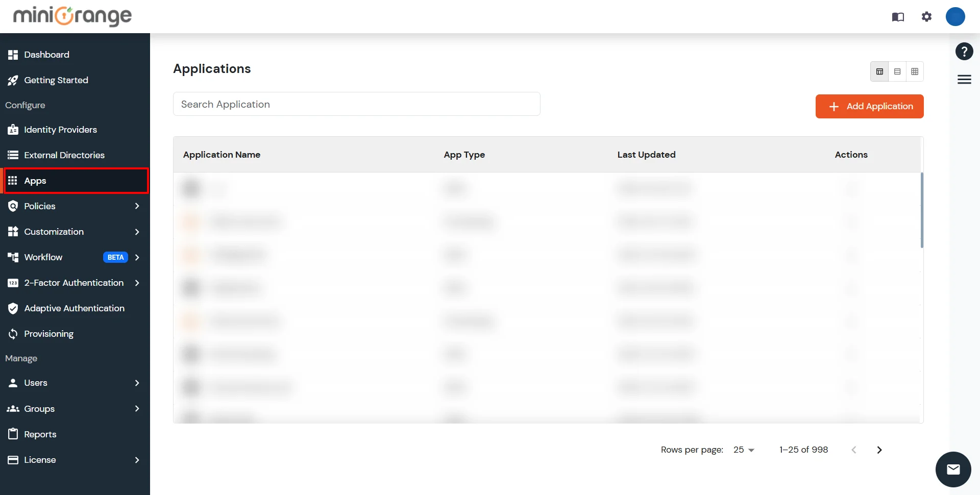This screenshot has width=980, height=495.
Task: Navigate to the Dashboard menu item
Action: pyautogui.click(x=47, y=55)
